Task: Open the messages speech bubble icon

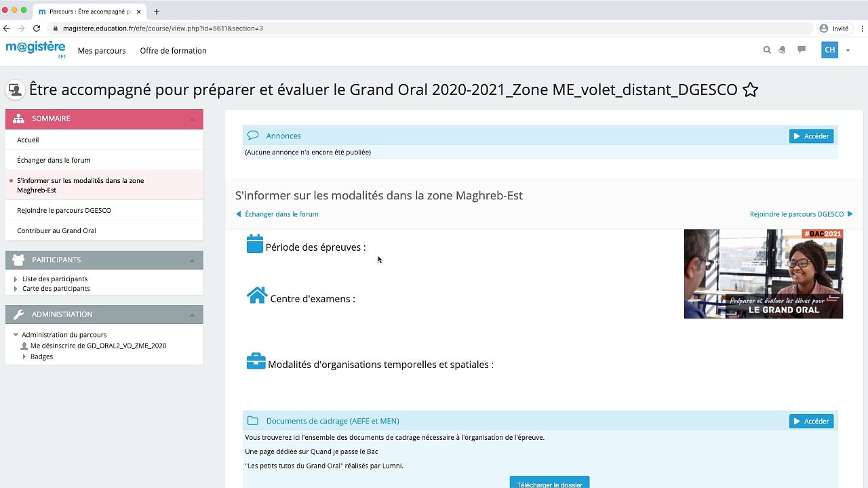Action: pos(802,49)
